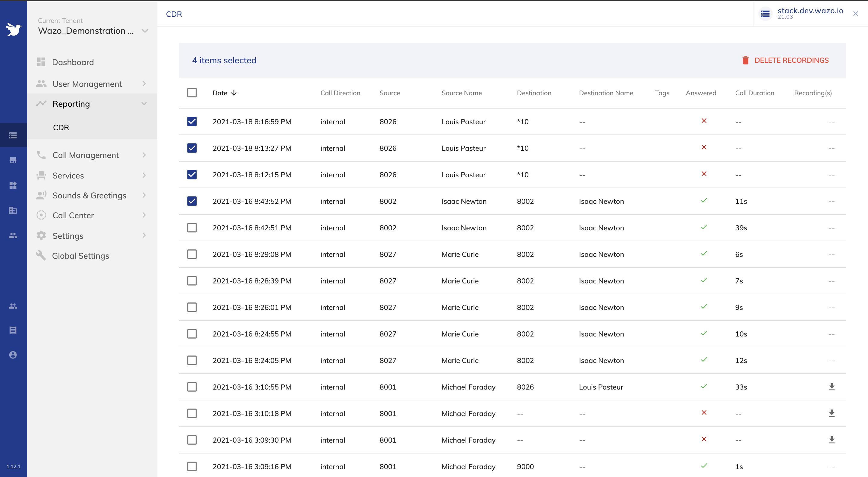The image size is (868, 477).
Task: Click the User Management people icon
Action: pyautogui.click(x=41, y=84)
